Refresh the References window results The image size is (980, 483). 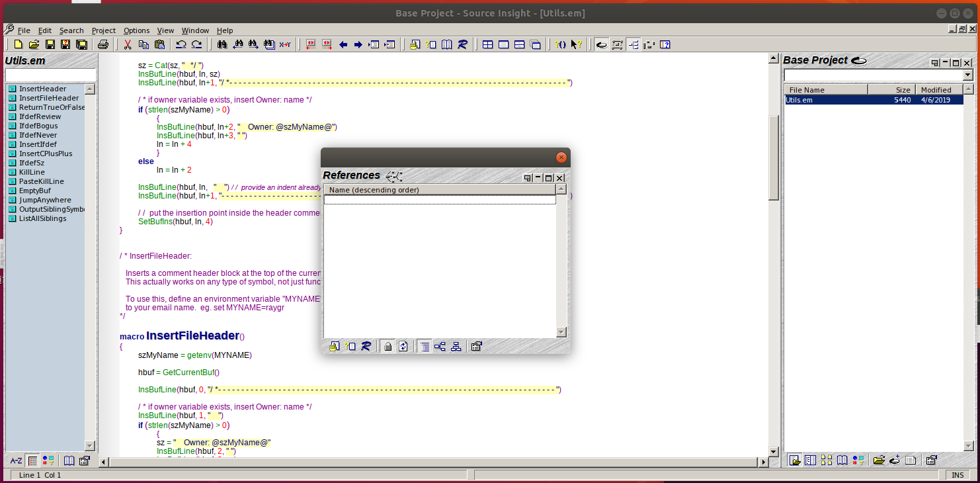pos(403,345)
